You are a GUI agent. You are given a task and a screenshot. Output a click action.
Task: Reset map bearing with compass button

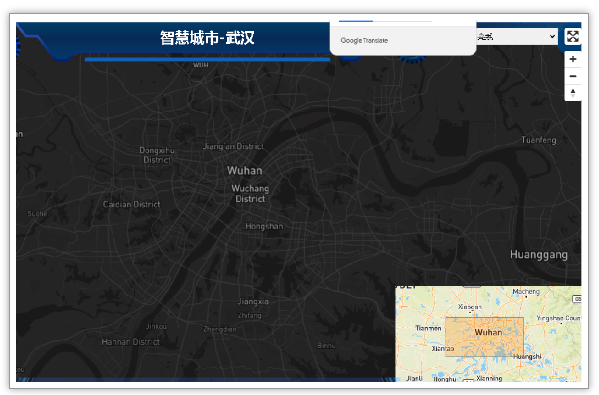(573, 92)
